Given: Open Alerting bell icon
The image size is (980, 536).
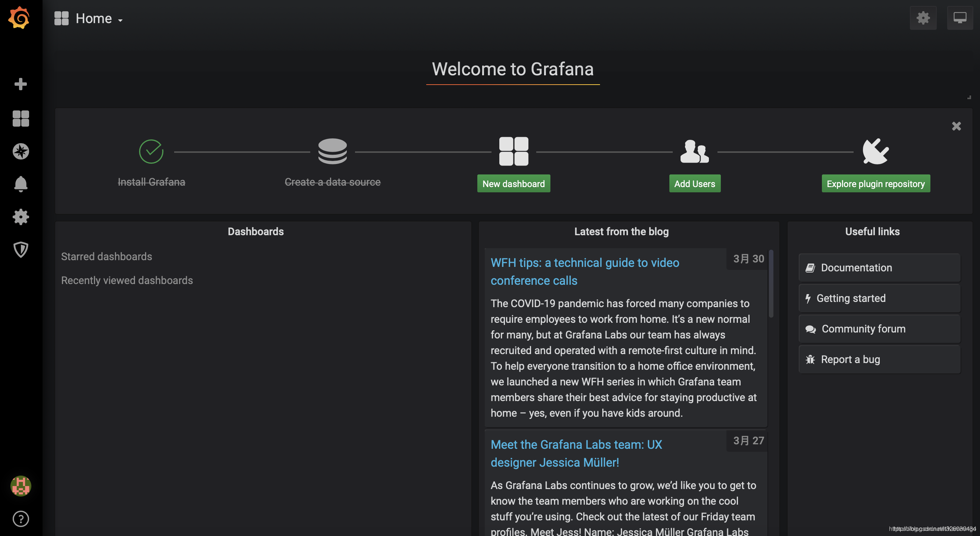Looking at the screenshot, I should coord(21,184).
